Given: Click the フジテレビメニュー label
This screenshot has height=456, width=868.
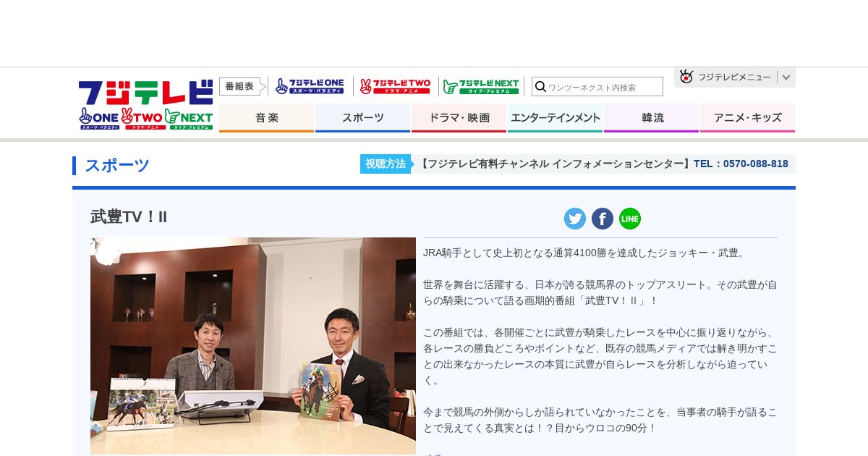Looking at the screenshot, I should point(734,77).
